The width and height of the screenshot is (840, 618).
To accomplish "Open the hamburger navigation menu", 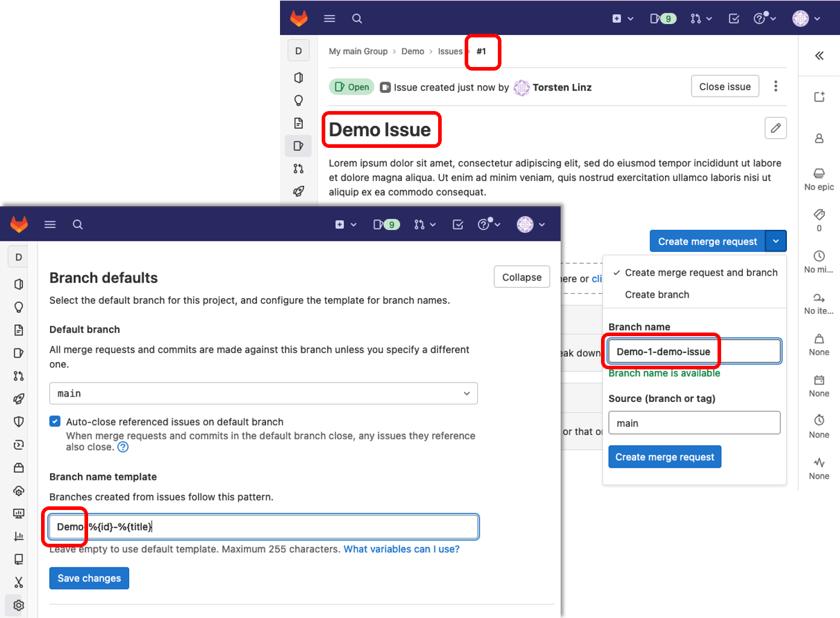I will point(50,224).
